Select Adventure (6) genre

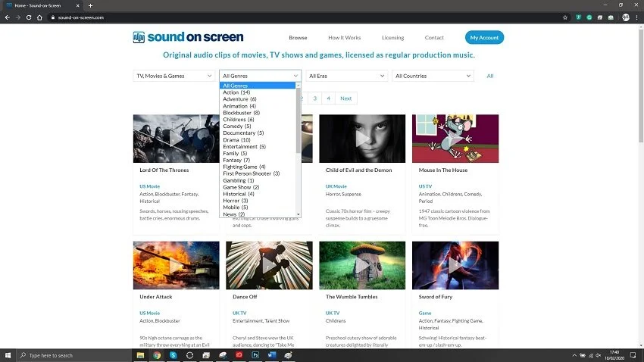[x=258, y=99]
